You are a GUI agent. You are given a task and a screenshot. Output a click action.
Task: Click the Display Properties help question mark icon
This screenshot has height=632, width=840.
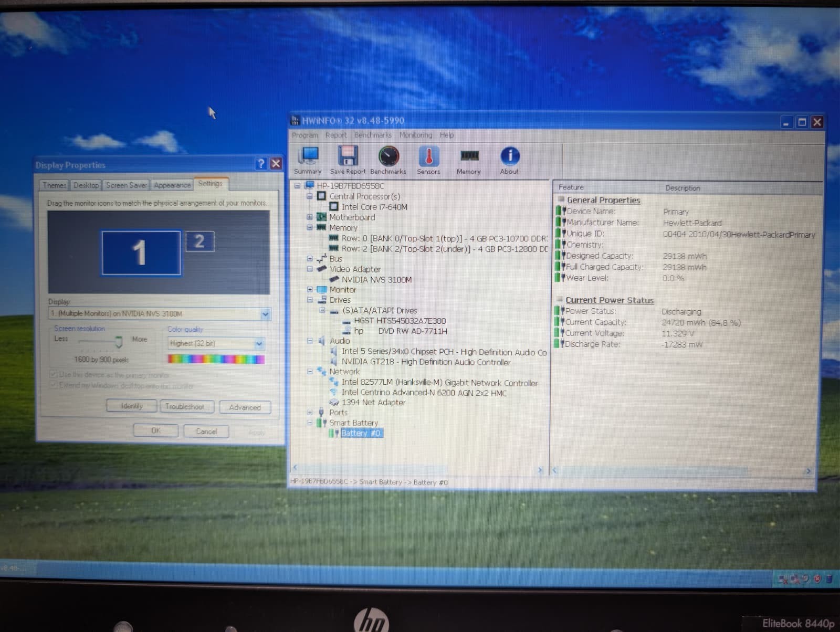[x=261, y=164]
